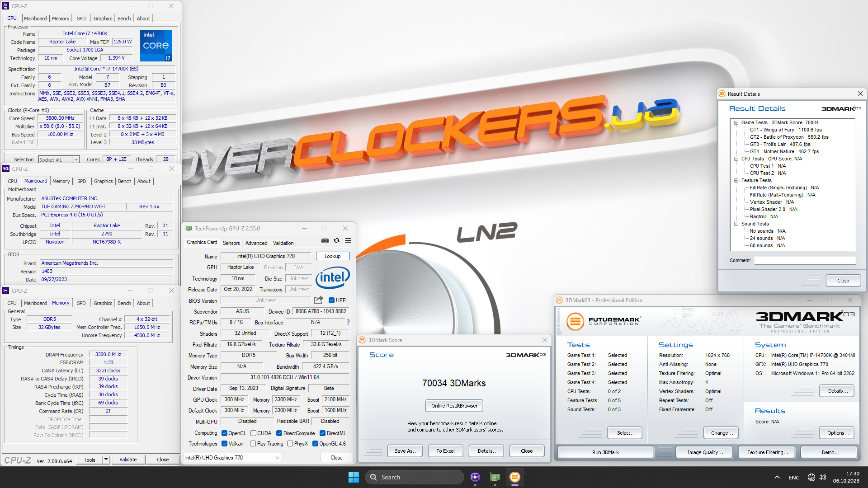Viewport: 868px width, 488px height.
Task: Click the 3DMark03 Professional Edition title icon
Action: click(x=559, y=300)
